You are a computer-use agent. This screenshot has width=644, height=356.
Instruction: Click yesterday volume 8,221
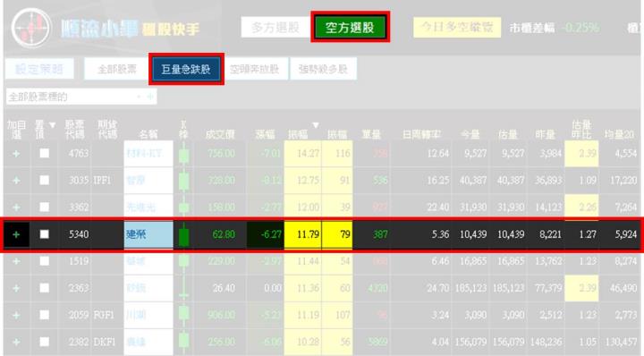pyautogui.click(x=551, y=234)
